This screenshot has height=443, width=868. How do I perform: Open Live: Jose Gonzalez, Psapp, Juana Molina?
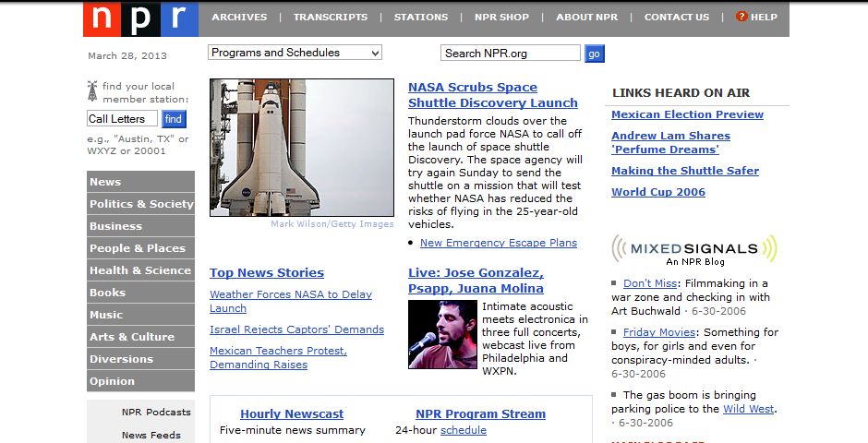476,281
